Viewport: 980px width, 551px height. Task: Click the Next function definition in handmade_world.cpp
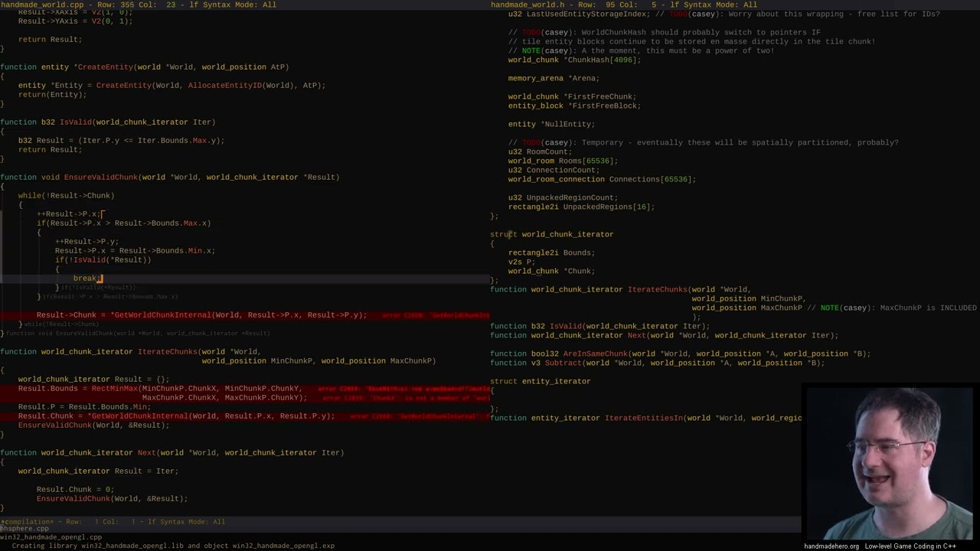point(171,453)
